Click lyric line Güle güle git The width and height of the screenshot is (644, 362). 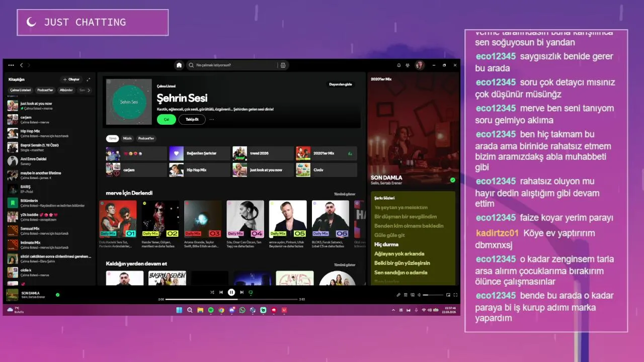click(389, 235)
